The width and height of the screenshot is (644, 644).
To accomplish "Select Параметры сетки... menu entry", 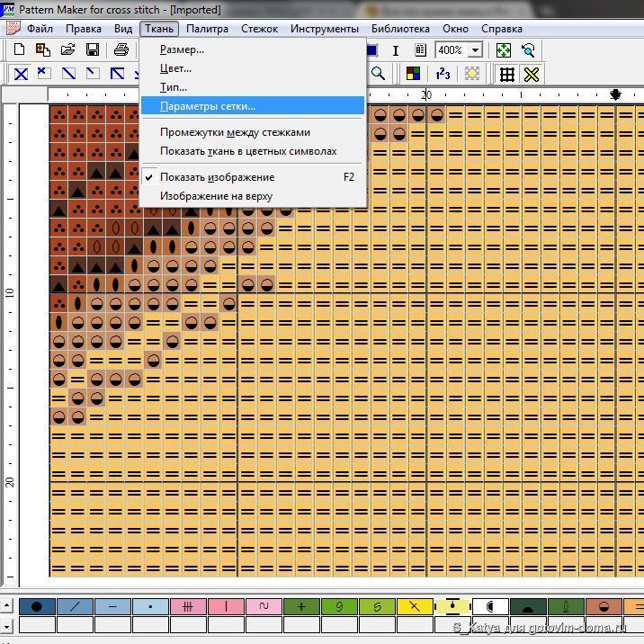I will tap(253, 106).
